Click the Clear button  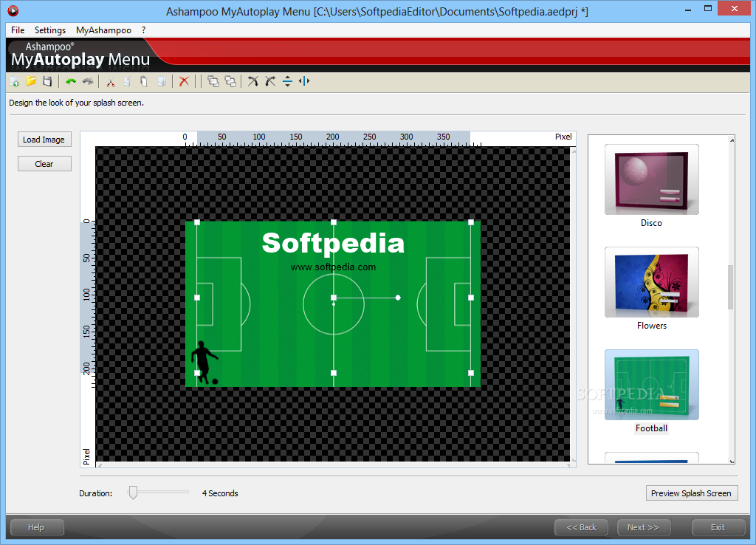(44, 163)
